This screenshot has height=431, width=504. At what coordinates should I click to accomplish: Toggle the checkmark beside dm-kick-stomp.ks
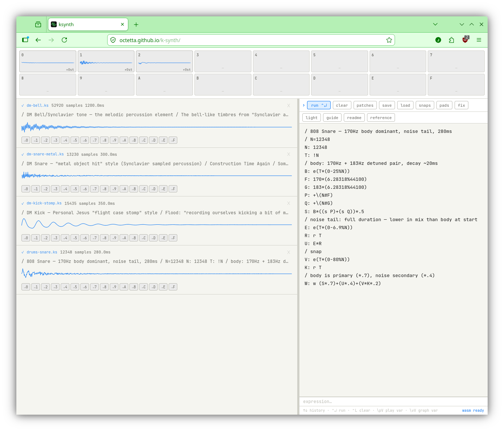23,203
